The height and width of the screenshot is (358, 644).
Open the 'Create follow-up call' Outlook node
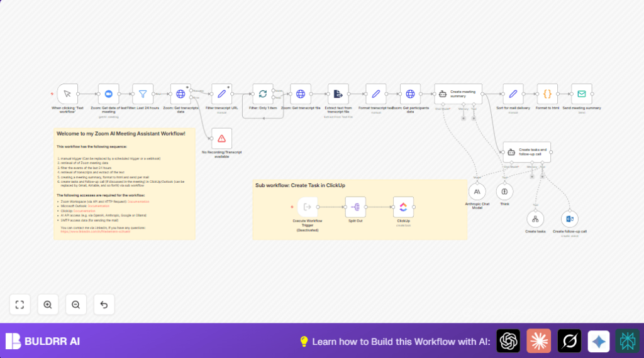coord(570,219)
